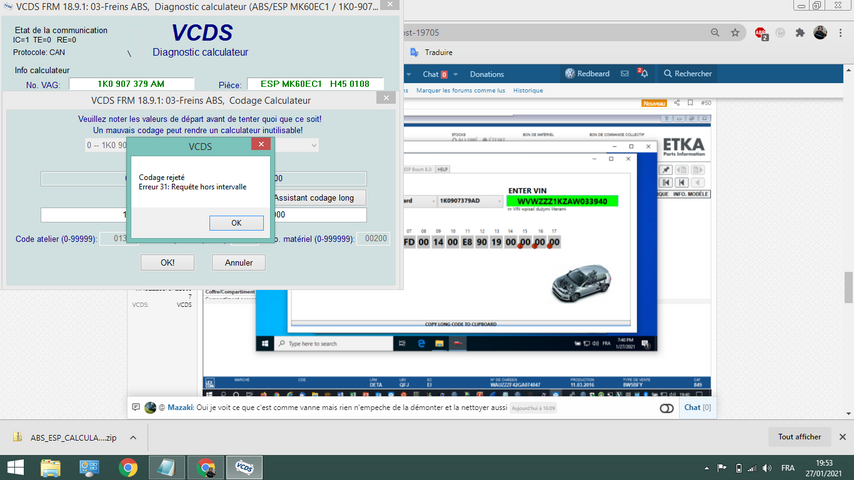
Task: Click the Google Translate Traduire bookmark
Action: (x=431, y=52)
